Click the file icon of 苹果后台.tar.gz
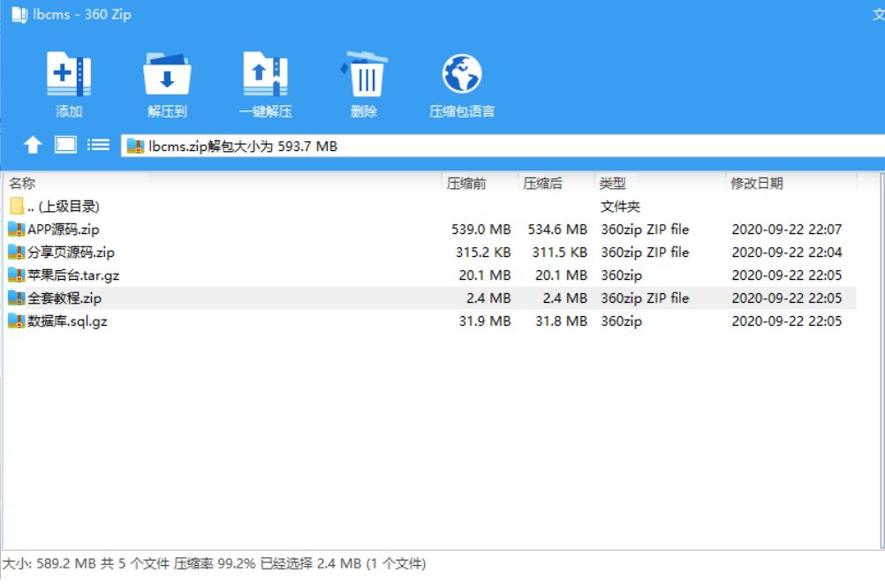 17,275
